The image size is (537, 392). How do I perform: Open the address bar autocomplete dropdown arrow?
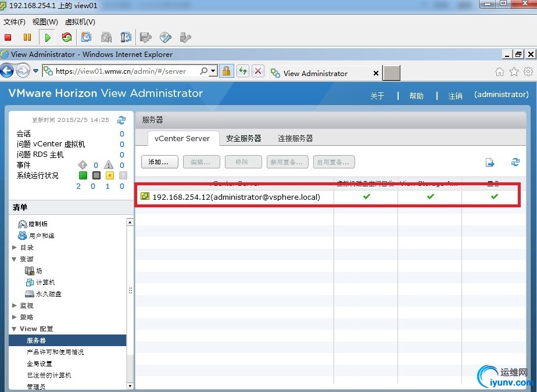coord(213,71)
